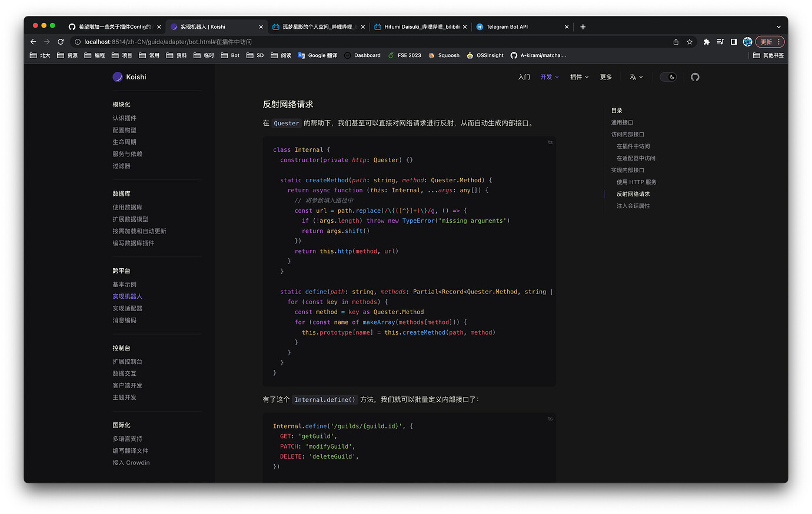
Task: Open the browser extensions puzzle icon
Action: 706,42
